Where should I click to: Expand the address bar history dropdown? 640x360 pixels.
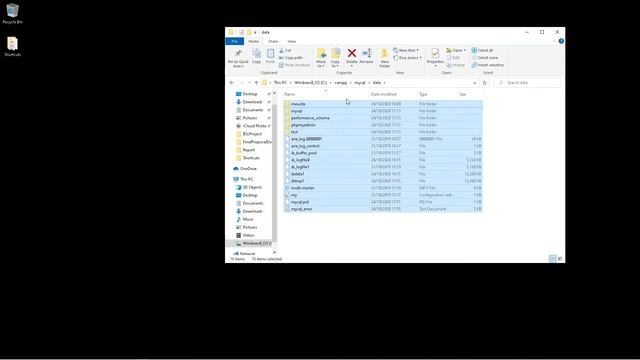point(474,83)
